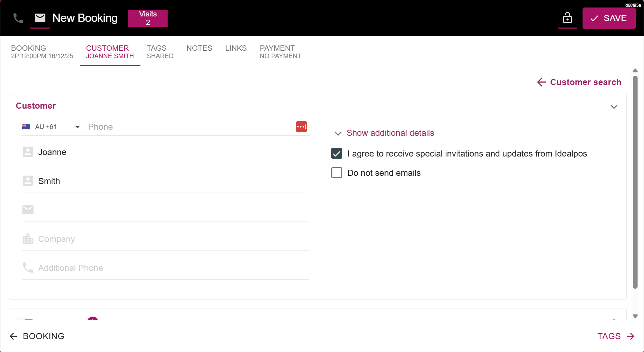
Task: Click the lock icon near Save
Action: tap(567, 18)
